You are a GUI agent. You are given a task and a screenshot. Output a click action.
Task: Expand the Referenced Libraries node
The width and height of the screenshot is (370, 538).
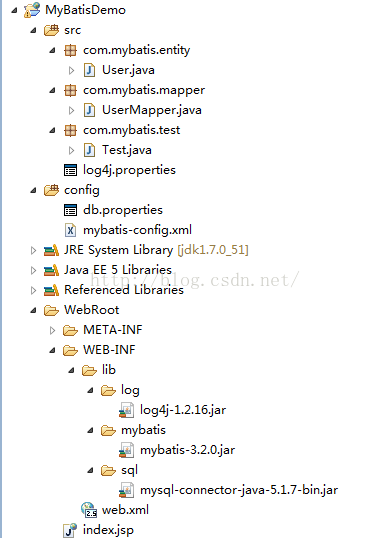click(x=33, y=290)
